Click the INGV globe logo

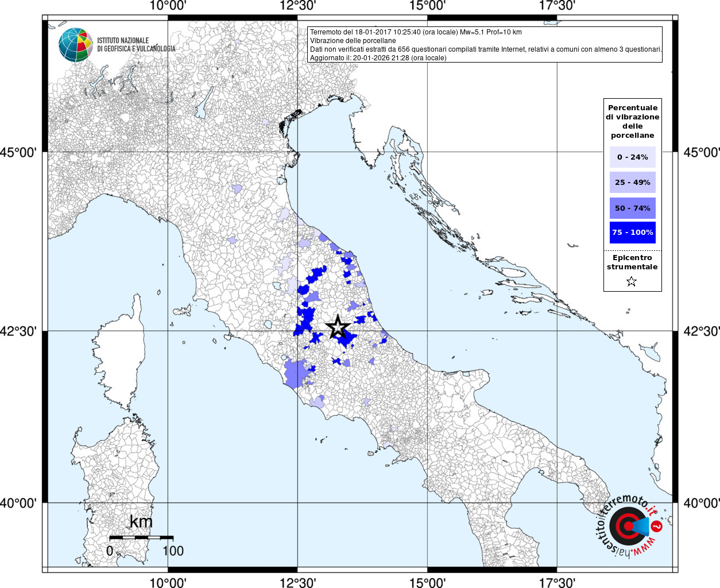tap(76, 45)
